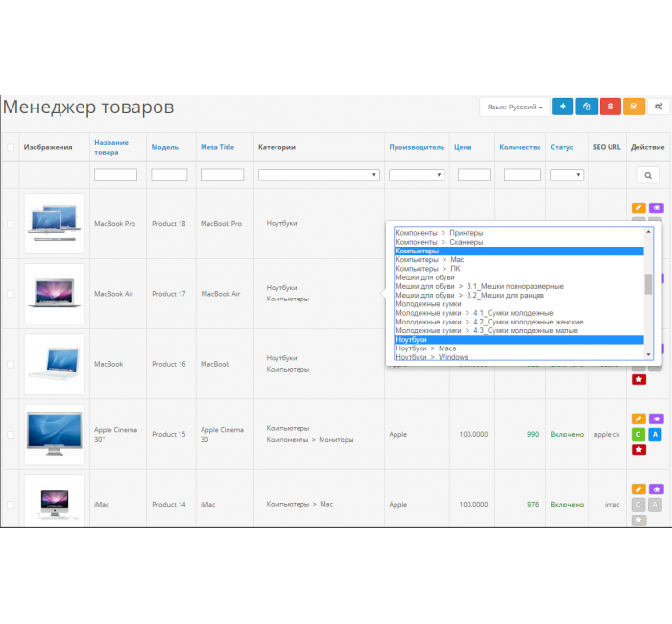Viewport: 672px width, 624px height.
Task: Open the Язык: Русский language dropdown
Action: pos(515,107)
